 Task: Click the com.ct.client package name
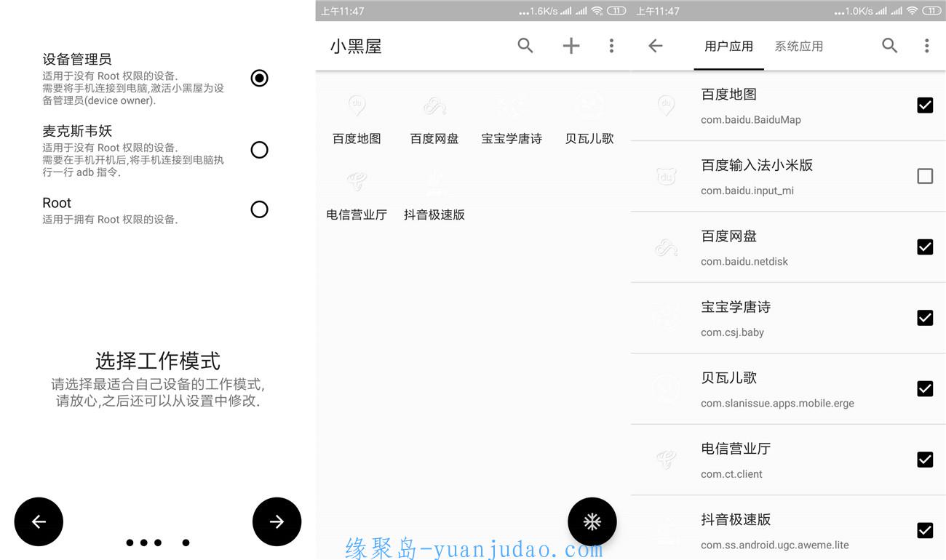click(731, 474)
